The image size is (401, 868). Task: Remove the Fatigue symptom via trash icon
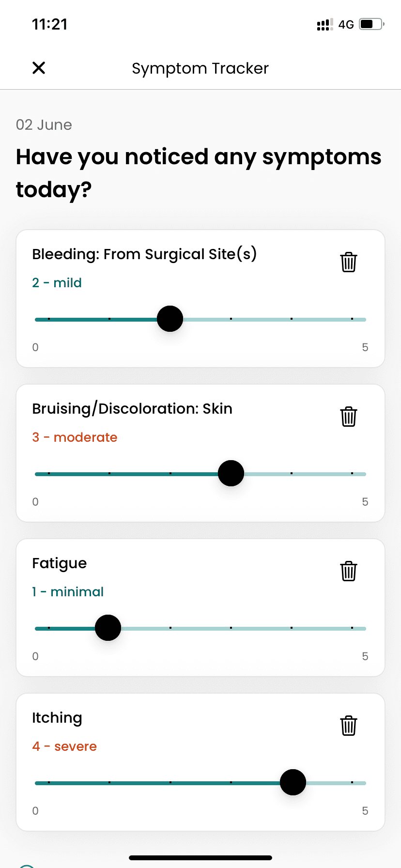pos(349,571)
